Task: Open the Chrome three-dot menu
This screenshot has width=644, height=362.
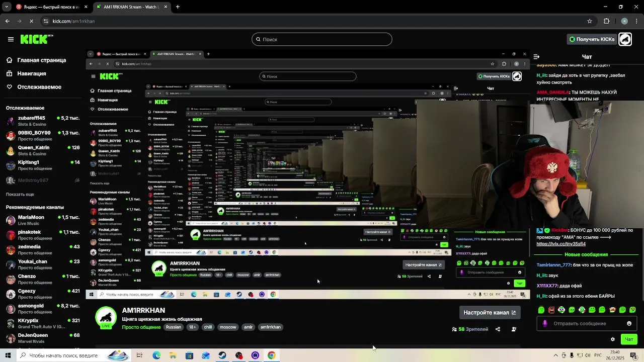Action: tap(636, 21)
